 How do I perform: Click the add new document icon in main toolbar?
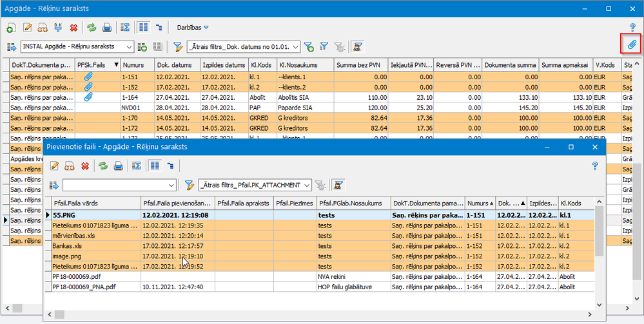(x=11, y=28)
